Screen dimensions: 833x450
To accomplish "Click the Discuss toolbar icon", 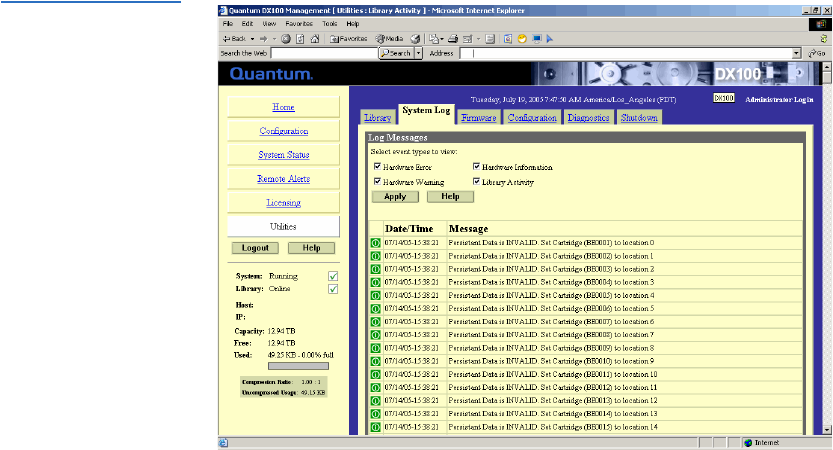I will [490, 38].
